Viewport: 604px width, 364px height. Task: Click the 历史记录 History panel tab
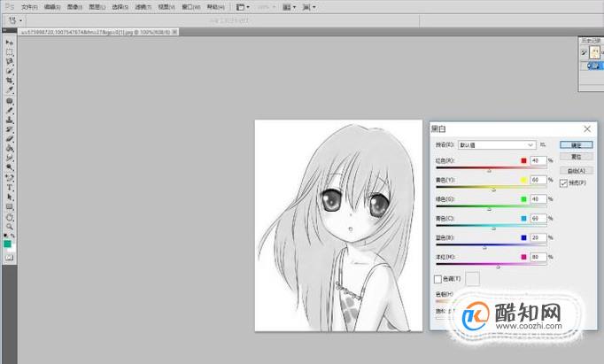click(x=591, y=41)
